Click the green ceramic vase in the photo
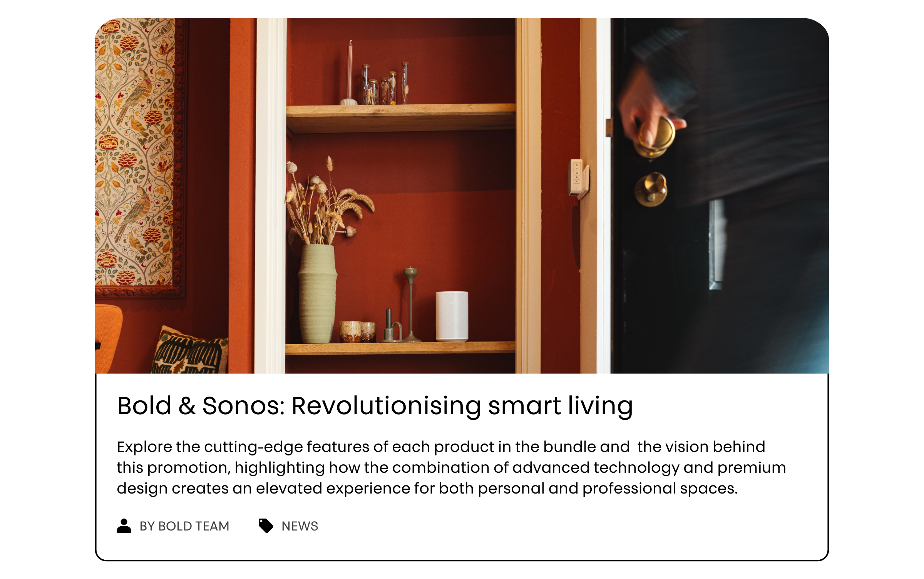 point(317,293)
